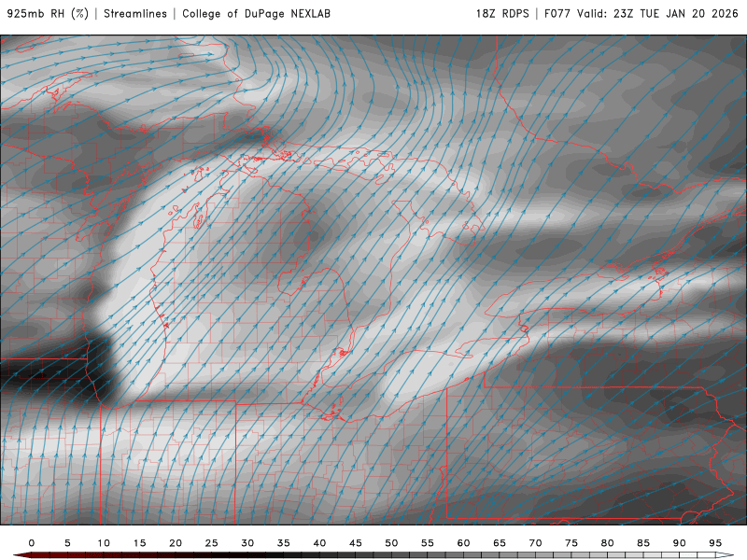The height and width of the screenshot is (560, 747).
Task: Select the "Streamlines" label in header
Action: (135, 14)
